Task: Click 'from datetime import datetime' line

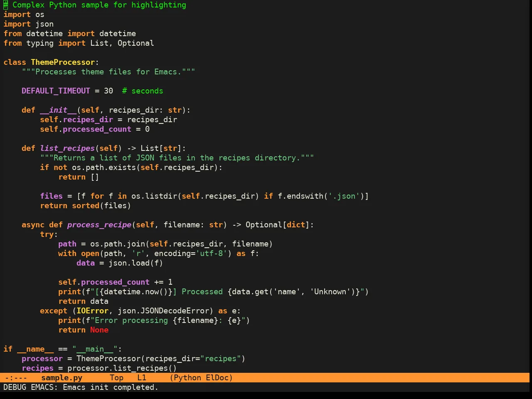Action: [70, 34]
